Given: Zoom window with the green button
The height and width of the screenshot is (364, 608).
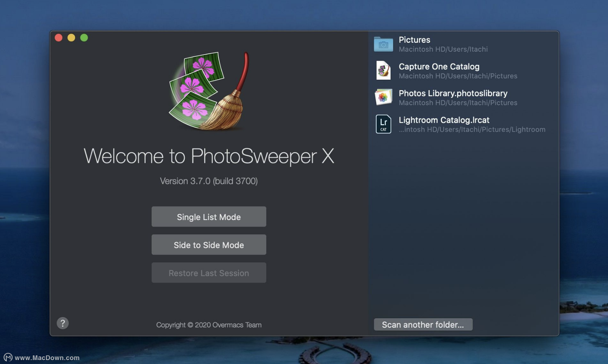Looking at the screenshot, I should (x=84, y=38).
